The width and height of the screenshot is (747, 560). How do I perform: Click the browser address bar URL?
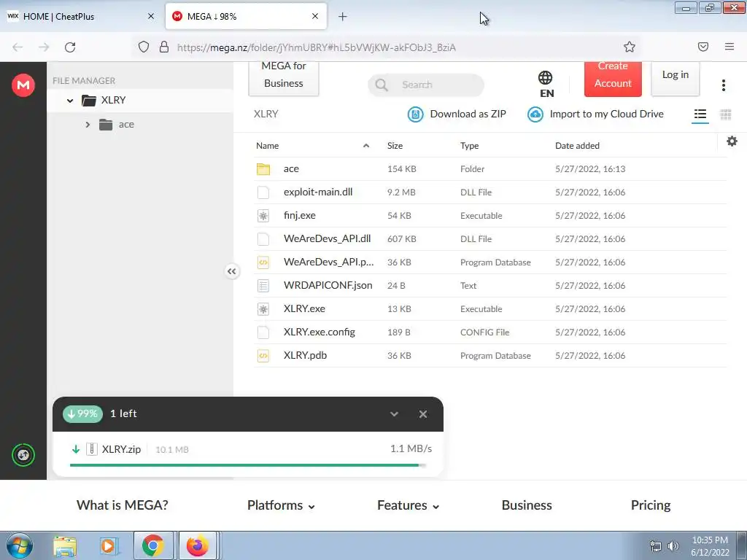pyautogui.click(x=317, y=47)
